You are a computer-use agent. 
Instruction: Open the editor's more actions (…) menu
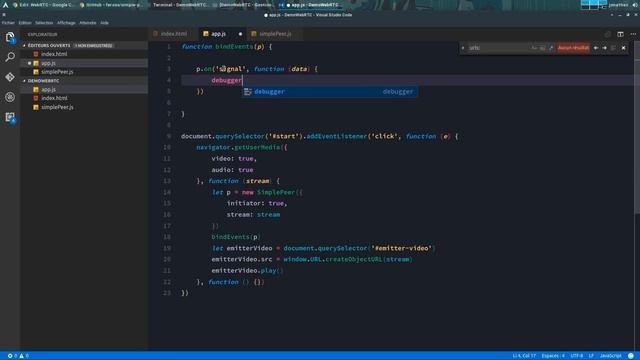coord(633,34)
